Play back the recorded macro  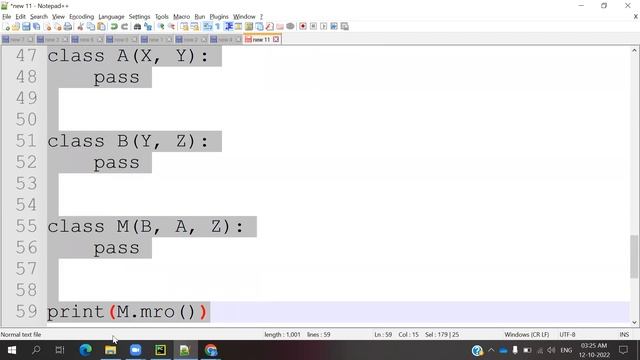(324, 27)
